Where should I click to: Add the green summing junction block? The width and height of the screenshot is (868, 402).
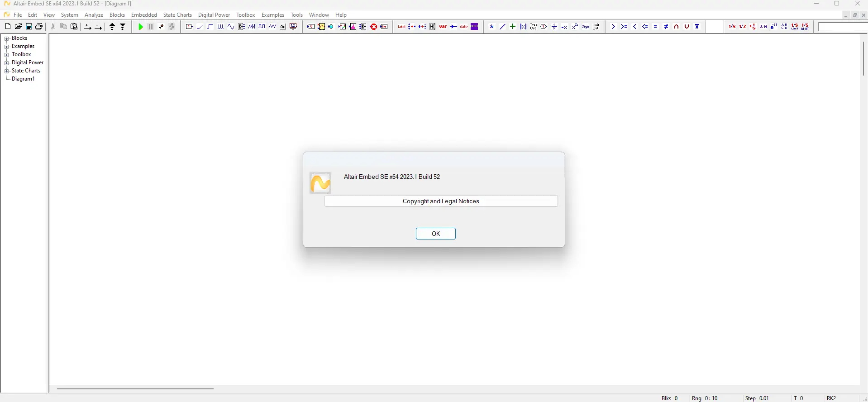tap(513, 27)
